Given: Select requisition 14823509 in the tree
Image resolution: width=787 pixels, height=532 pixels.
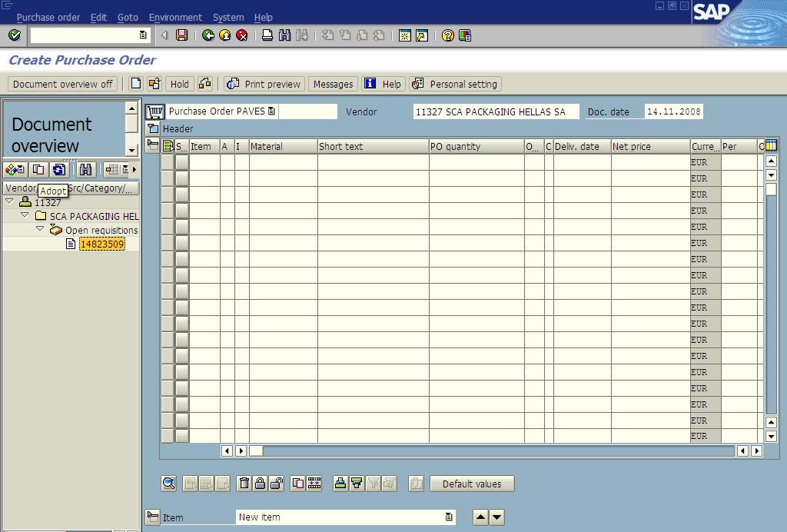Looking at the screenshot, I should pyautogui.click(x=102, y=244).
